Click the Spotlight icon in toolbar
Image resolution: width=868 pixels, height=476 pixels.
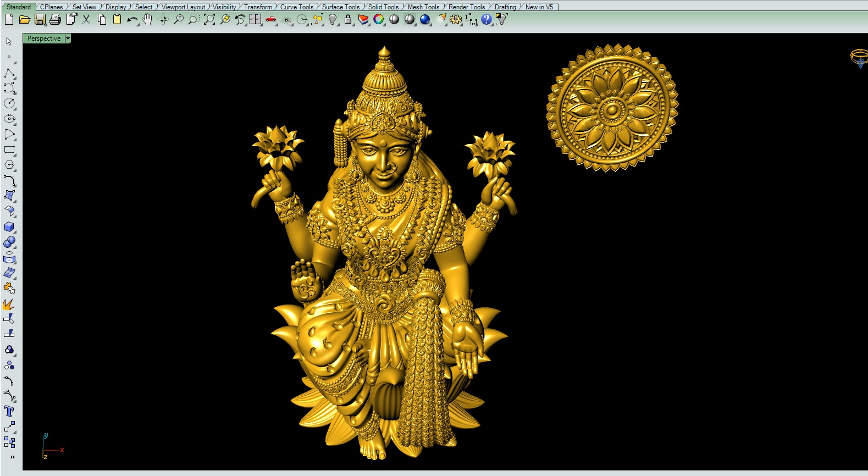coord(441,20)
